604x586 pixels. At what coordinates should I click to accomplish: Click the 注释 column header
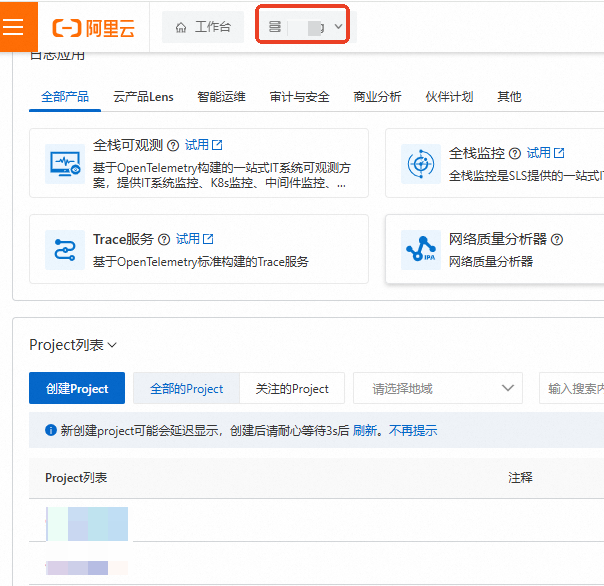pyautogui.click(x=520, y=478)
